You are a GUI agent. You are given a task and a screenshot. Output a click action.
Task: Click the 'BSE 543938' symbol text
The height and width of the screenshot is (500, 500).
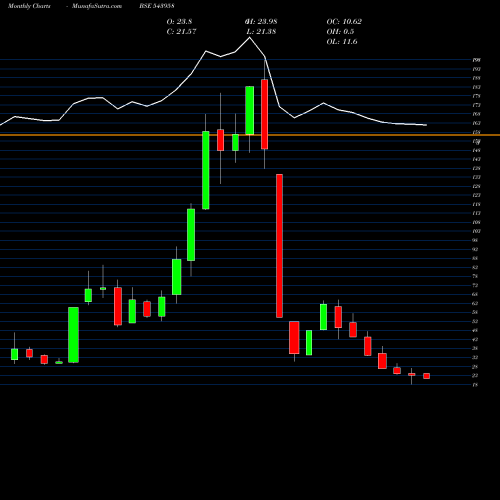pos(157,6)
